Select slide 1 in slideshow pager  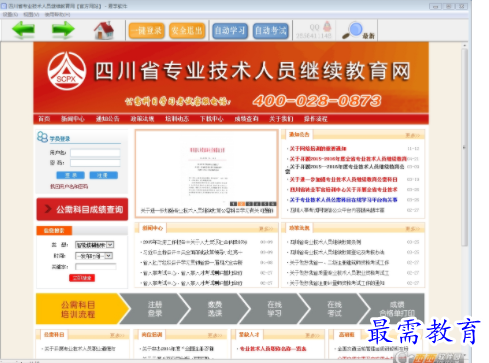pos(234,204)
